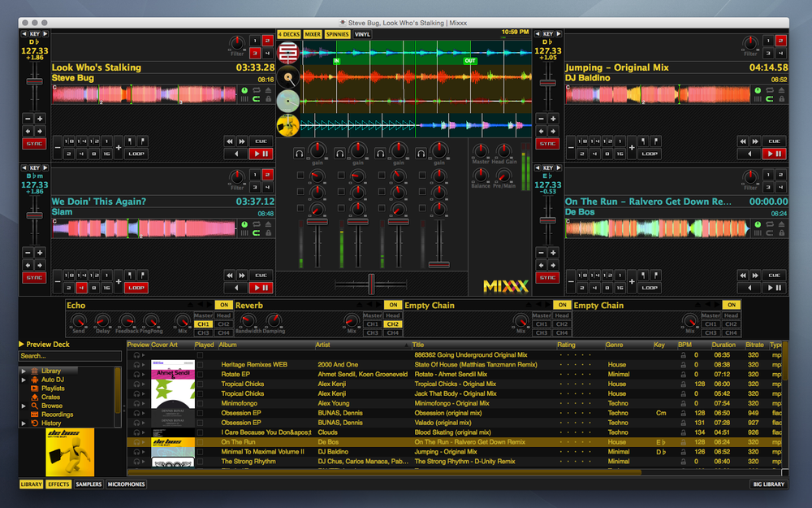Image resolution: width=812 pixels, height=508 pixels.
Task: Click inside the library Search field
Action: [x=69, y=356]
